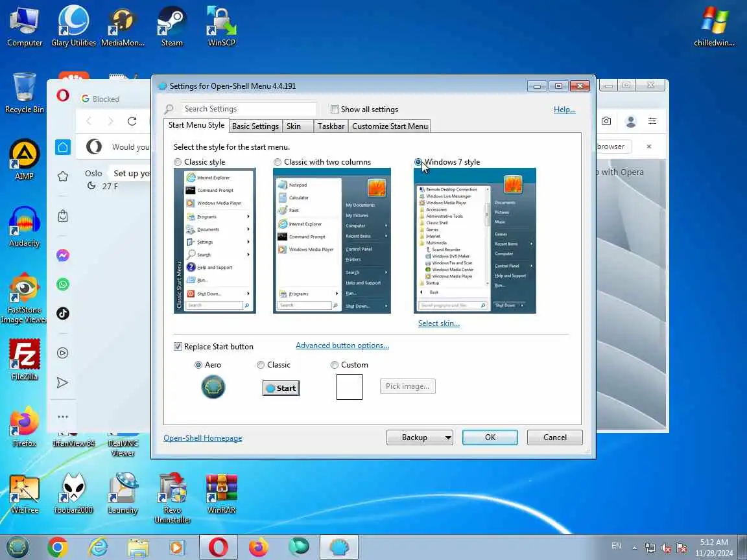Screen dimensions: 747x560
Task: Click the Open-Shell Start button on taskbar
Action: pyautogui.click(x=17, y=547)
